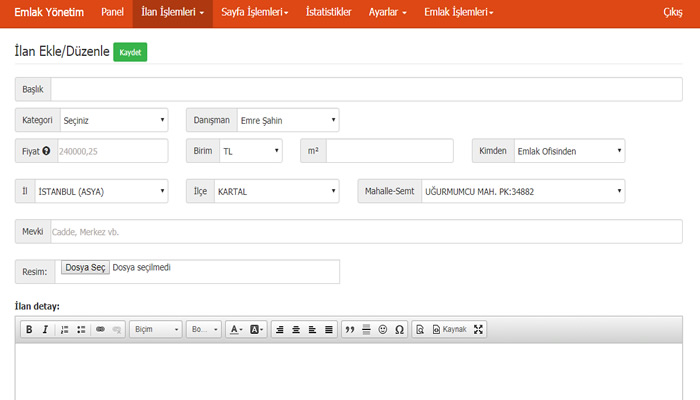Toggle bold formatting in the editor
The height and width of the screenshot is (400, 700).
[30, 329]
